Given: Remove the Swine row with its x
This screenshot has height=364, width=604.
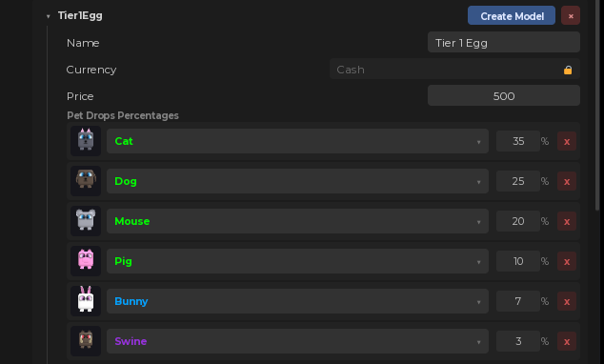Looking at the screenshot, I should click(x=567, y=341).
